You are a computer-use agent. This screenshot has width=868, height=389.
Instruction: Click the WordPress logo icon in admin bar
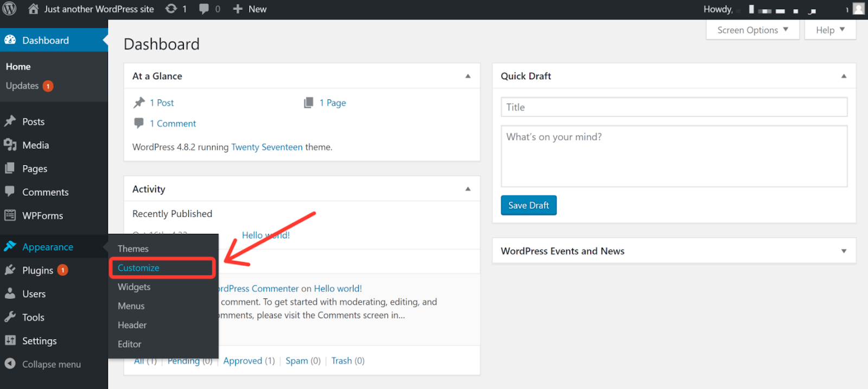coord(10,9)
